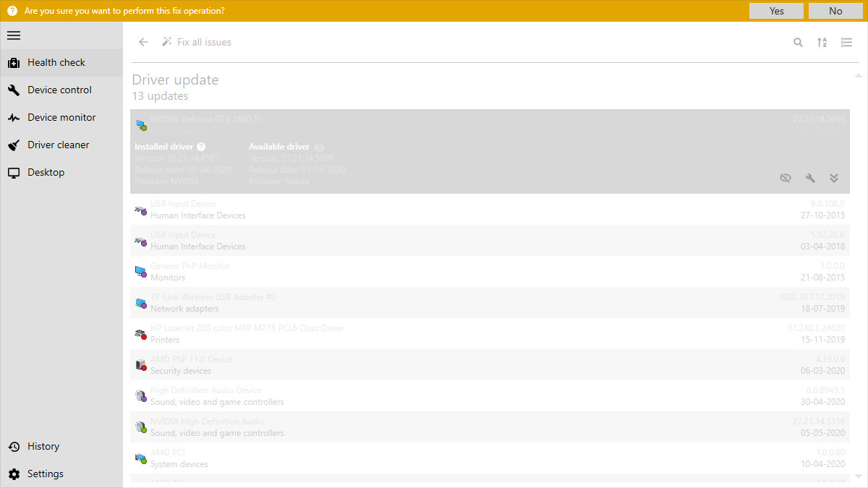
Task: Hide the NVIDIA GeForce driver update
Action: pyautogui.click(x=786, y=177)
